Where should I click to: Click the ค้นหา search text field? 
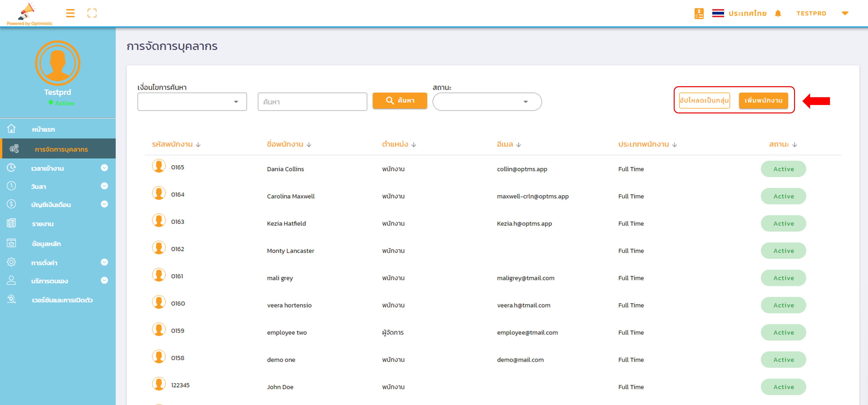click(312, 102)
